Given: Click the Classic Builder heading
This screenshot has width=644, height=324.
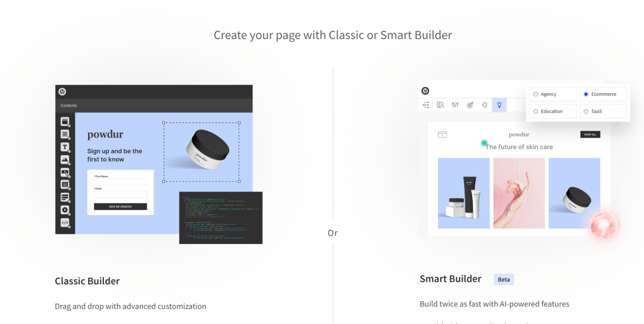Looking at the screenshot, I should [x=87, y=281].
